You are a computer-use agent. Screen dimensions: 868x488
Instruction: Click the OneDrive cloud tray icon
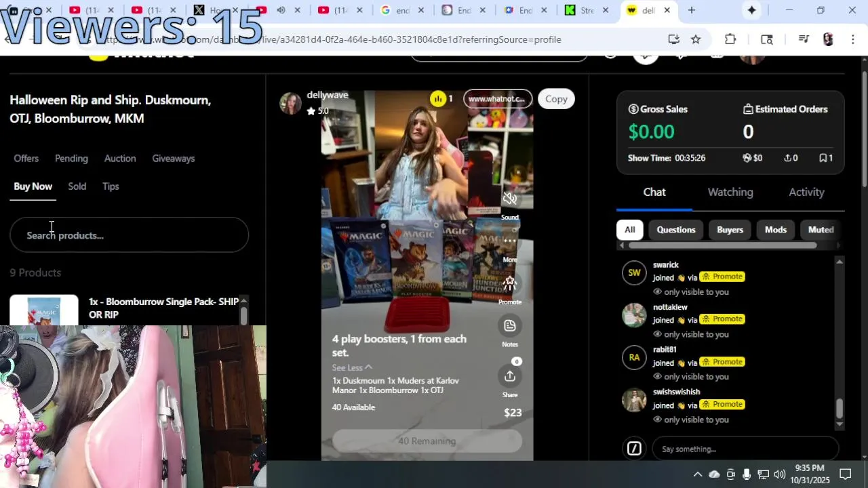pyautogui.click(x=714, y=474)
